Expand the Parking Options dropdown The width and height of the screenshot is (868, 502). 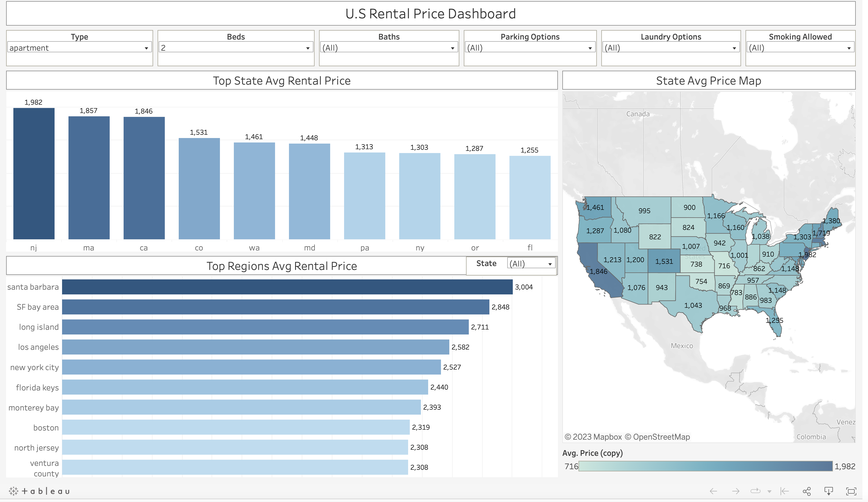coord(590,48)
